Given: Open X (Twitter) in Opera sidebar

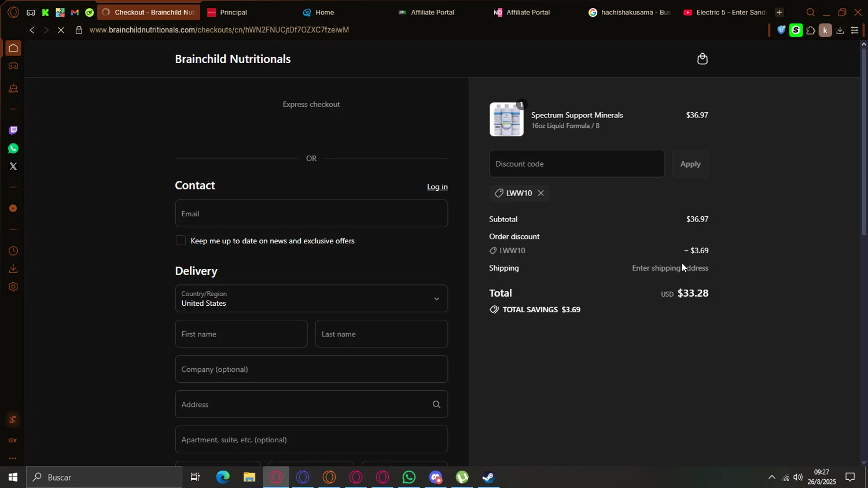Looking at the screenshot, I should click(x=13, y=167).
